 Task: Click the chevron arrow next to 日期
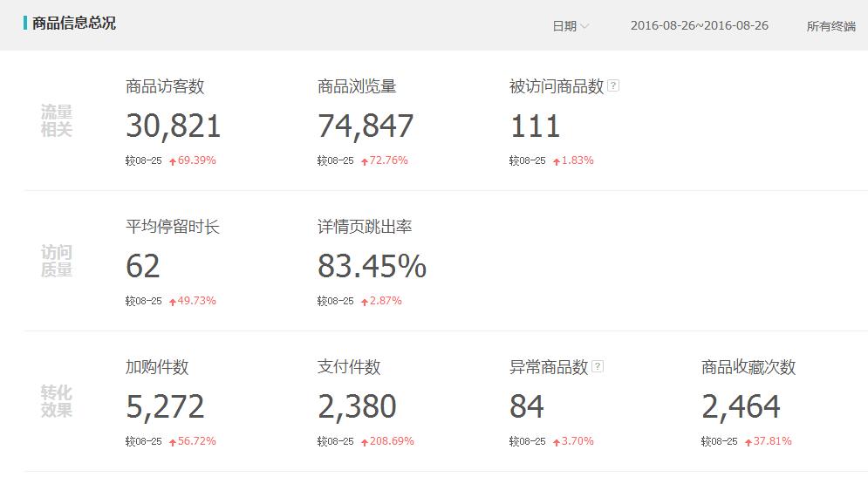584,26
